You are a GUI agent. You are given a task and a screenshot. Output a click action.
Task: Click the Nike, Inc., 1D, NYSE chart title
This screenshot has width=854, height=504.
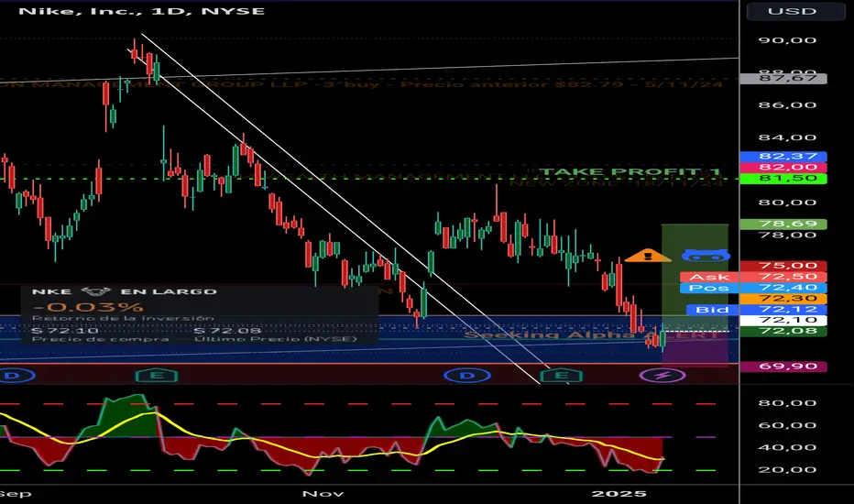tap(142, 11)
